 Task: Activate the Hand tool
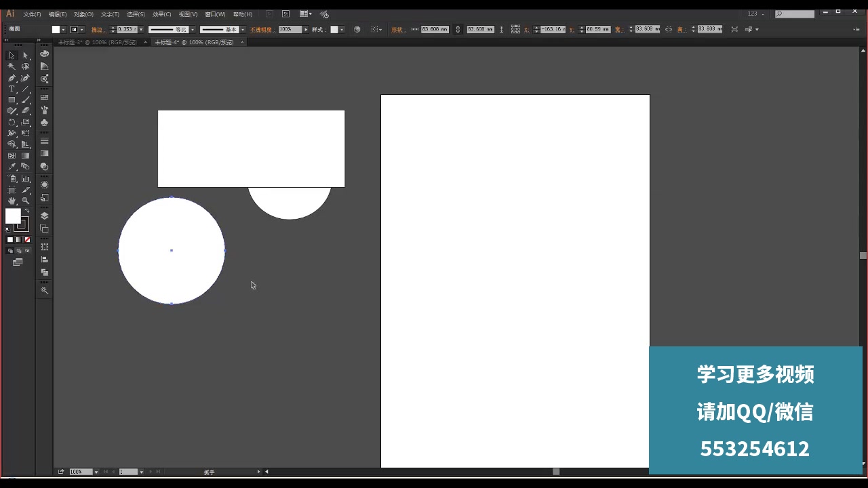[12, 201]
